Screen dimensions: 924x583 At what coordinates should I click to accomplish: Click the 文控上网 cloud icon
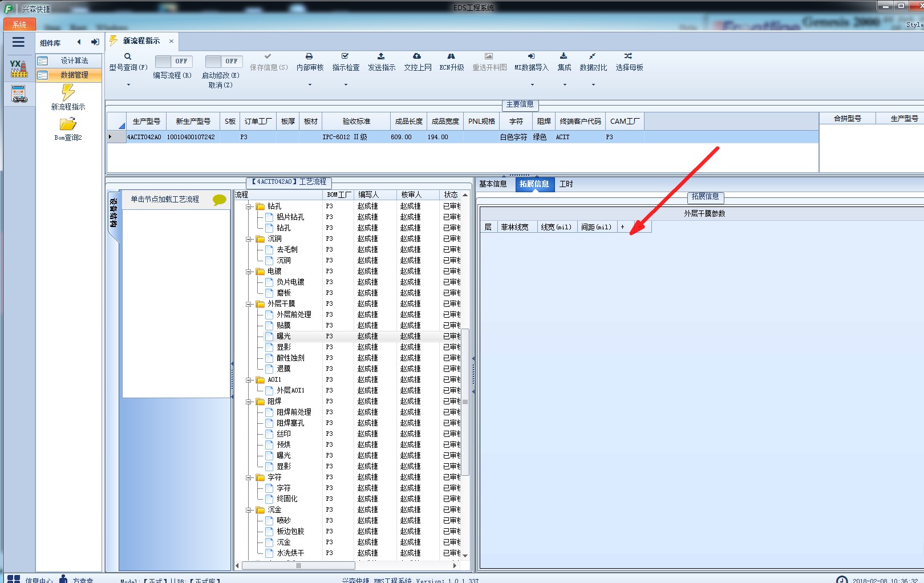[417, 56]
